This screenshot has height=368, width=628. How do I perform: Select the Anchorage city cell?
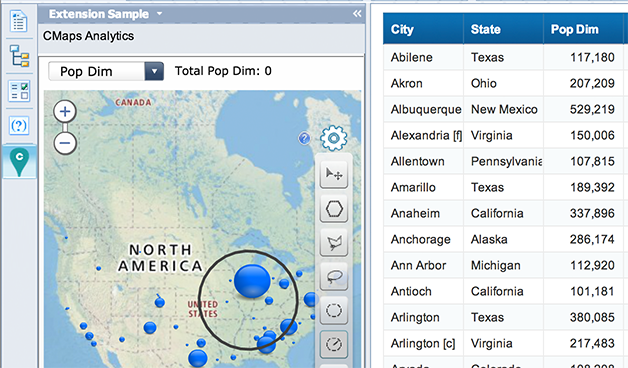423,239
